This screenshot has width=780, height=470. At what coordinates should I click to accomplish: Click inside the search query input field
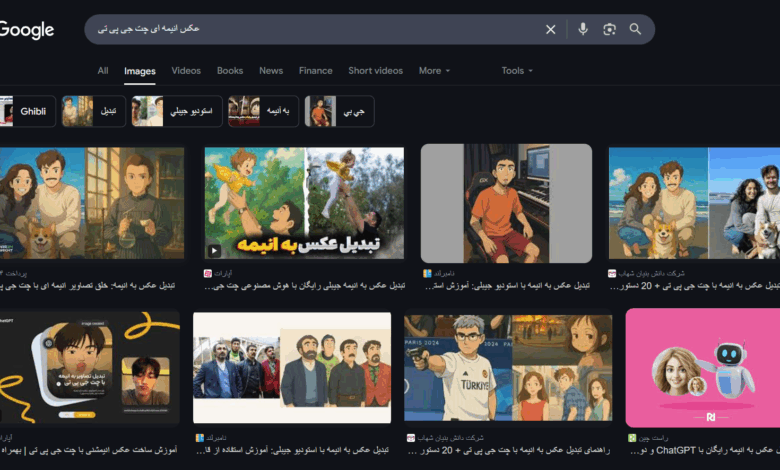tap(318, 29)
